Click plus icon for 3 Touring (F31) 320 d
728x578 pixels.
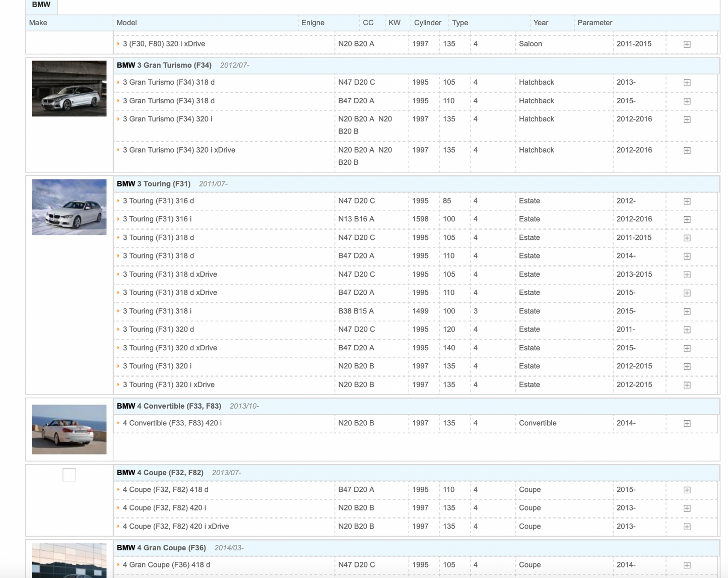point(687,330)
